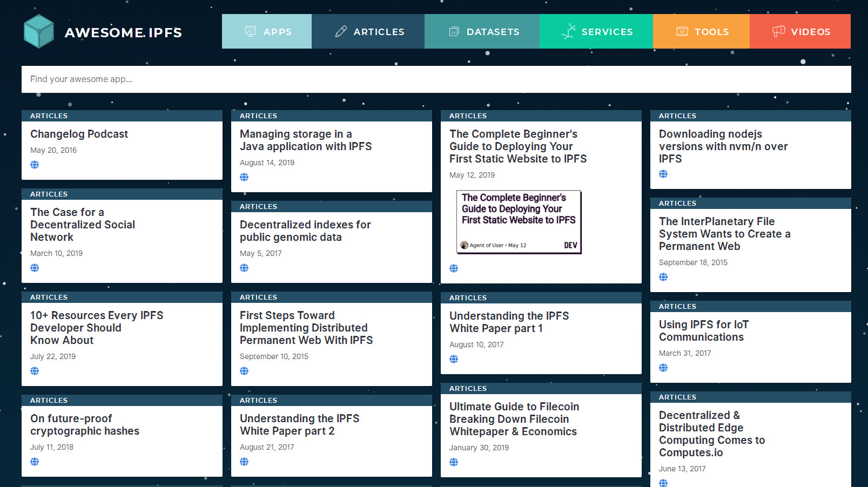This screenshot has height=487, width=868.
Task: Go to the Services tab
Action: pos(596,31)
